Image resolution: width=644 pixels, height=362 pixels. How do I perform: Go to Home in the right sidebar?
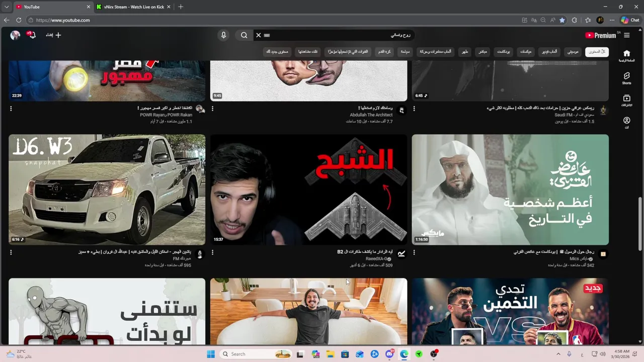(626, 56)
